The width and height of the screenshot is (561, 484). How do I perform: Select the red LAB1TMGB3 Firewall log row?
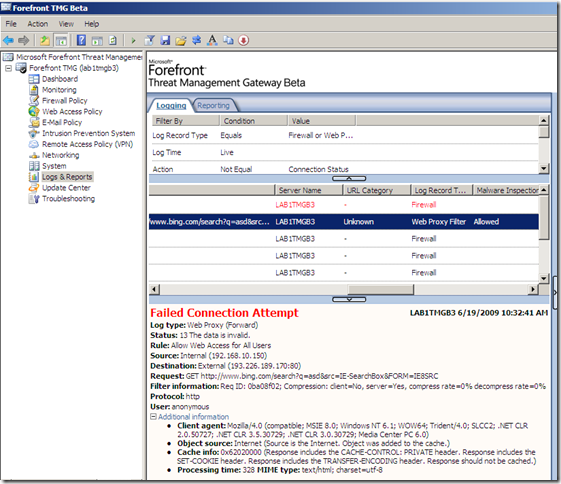[x=343, y=205]
